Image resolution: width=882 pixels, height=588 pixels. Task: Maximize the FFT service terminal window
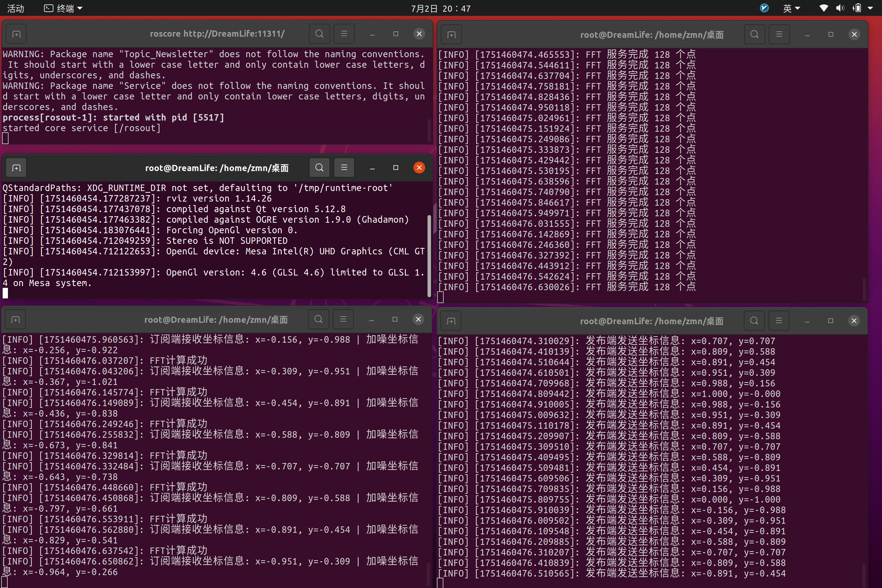[831, 35]
